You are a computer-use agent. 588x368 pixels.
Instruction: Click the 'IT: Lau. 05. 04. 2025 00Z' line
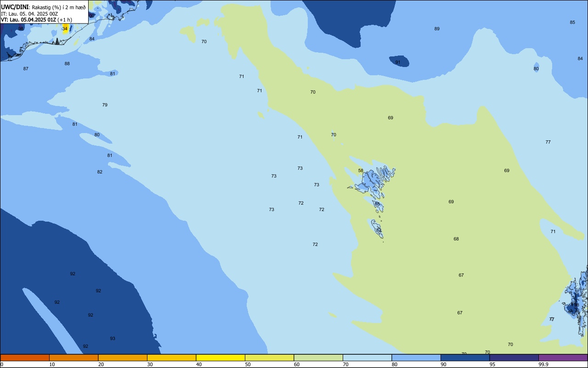[29, 14]
